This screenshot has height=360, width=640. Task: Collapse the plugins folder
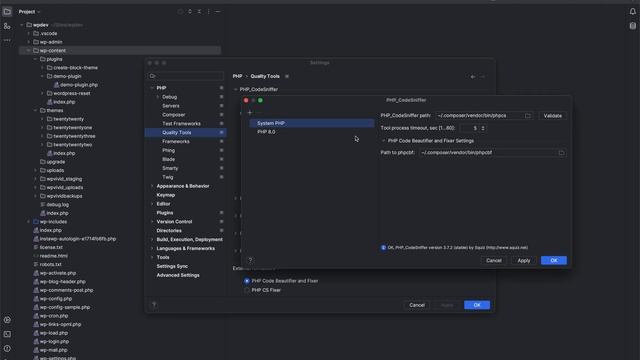[36, 59]
